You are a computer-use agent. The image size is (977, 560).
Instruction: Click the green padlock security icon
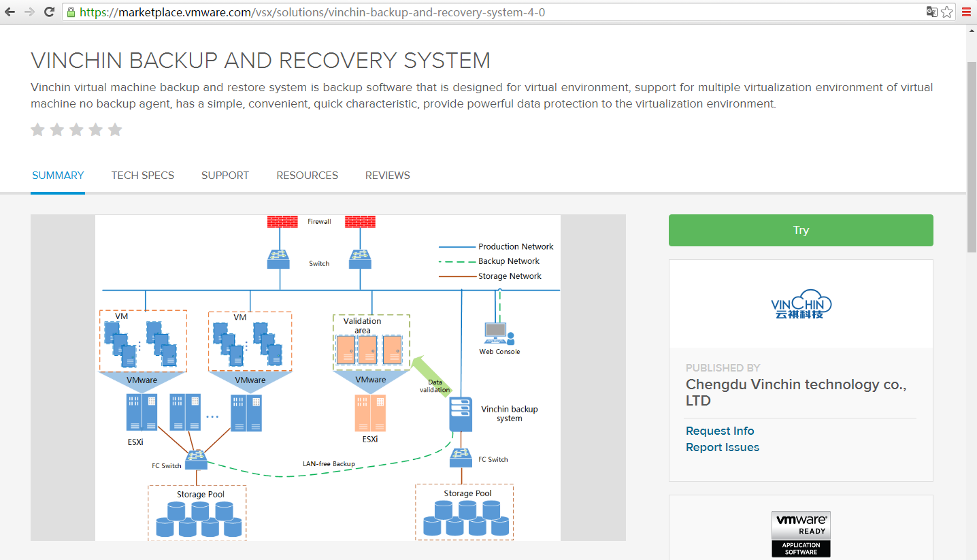(x=71, y=12)
